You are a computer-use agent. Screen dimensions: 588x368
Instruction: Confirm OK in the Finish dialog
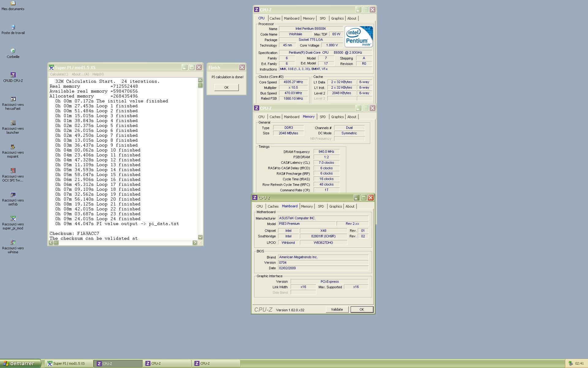226,87
